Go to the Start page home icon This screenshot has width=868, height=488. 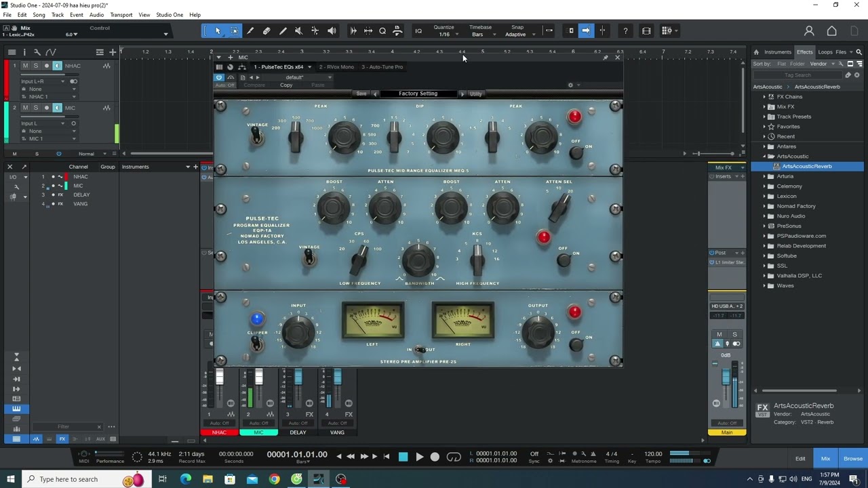[831, 30]
